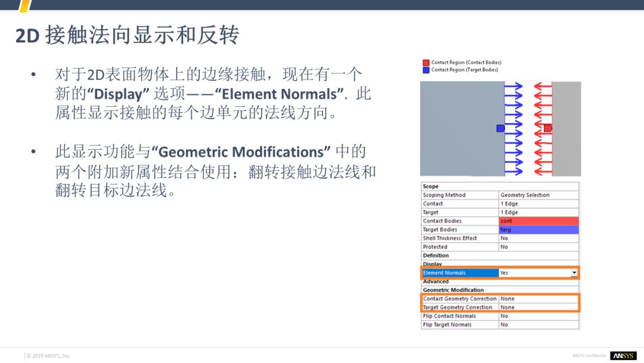The image size is (644, 363).
Task: Open Target Geometry Correction value field
Action: tap(538, 307)
